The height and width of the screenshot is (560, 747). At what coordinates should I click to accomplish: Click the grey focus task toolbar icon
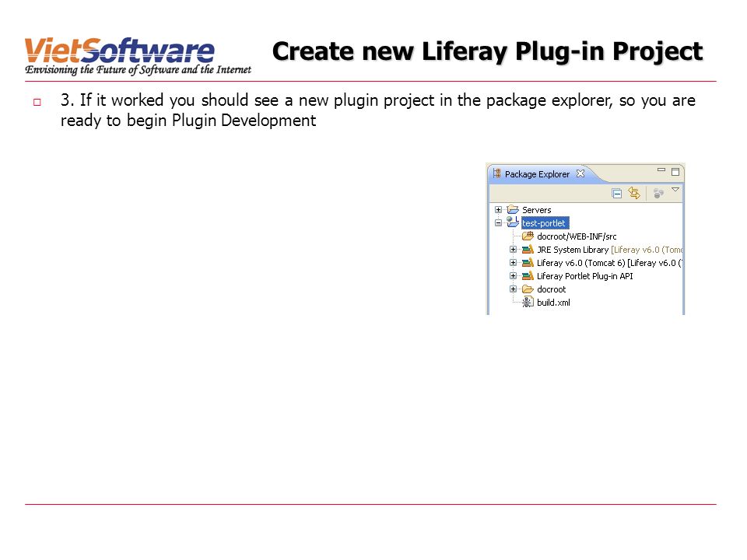pyautogui.click(x=658, y=194)
